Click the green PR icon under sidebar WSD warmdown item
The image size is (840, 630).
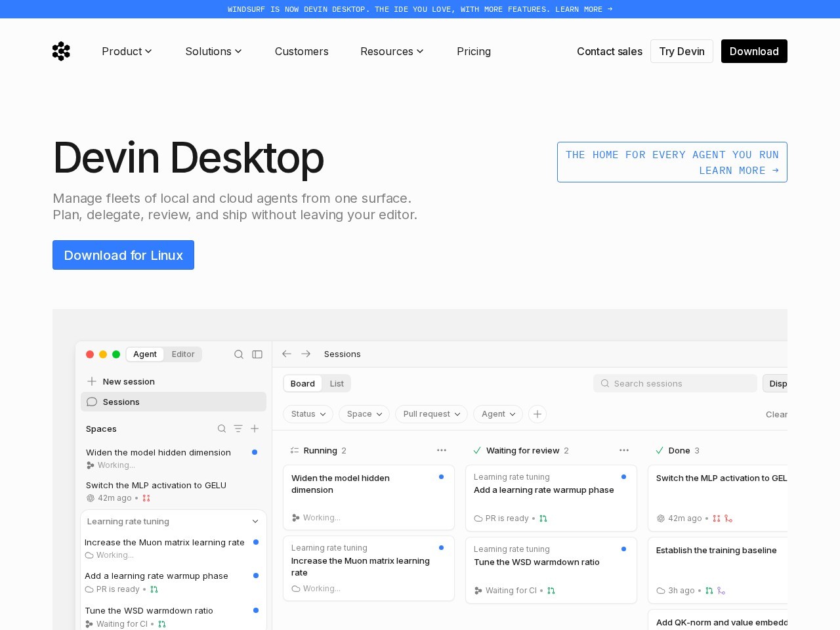point(162,624)
